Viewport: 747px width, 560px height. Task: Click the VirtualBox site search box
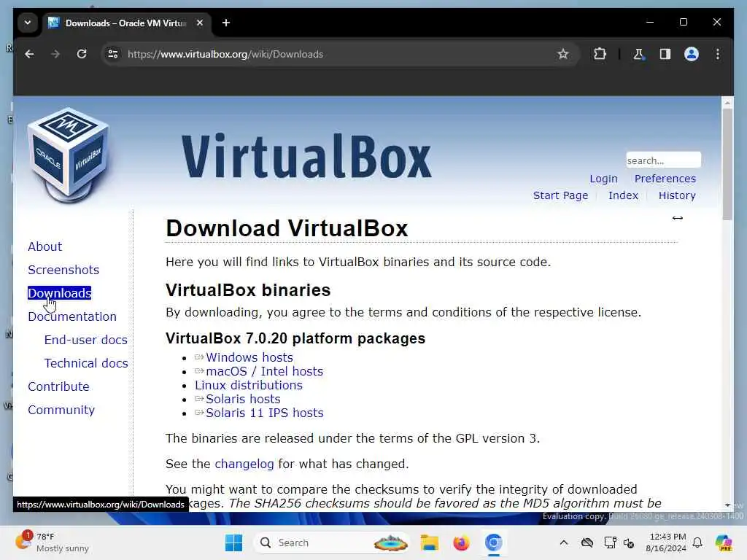[x=663, y=160]
